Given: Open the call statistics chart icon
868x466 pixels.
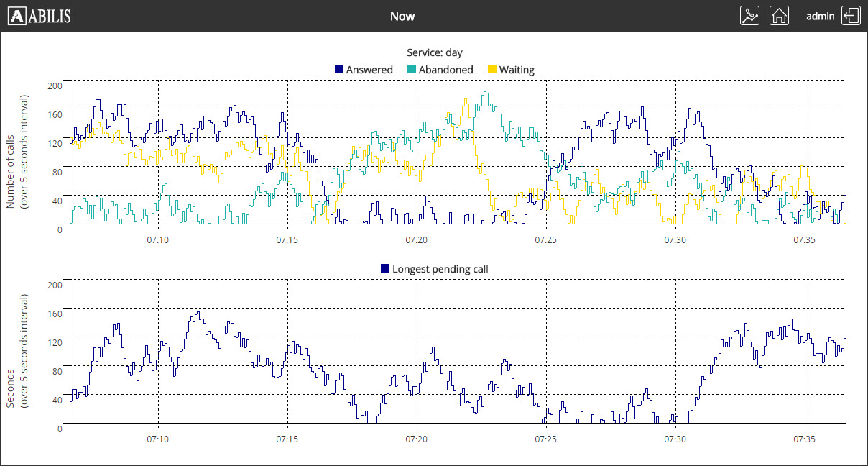Looking at the screenshot, I should 749,16.
